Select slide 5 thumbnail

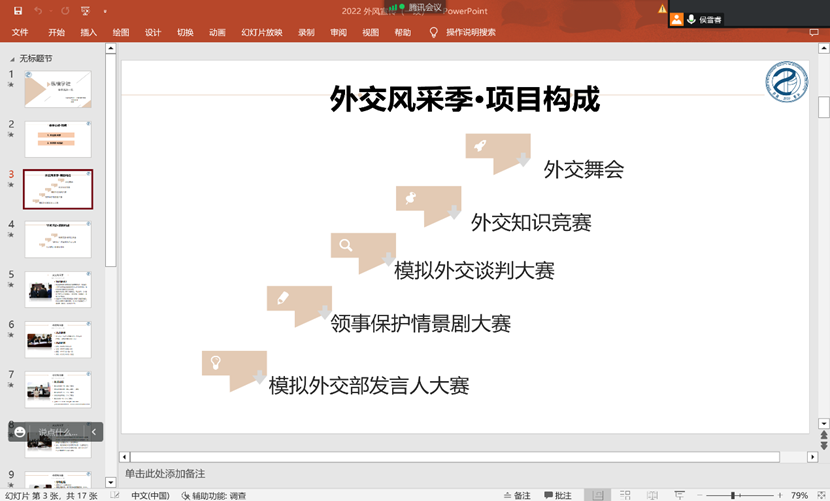coord(58,290)
